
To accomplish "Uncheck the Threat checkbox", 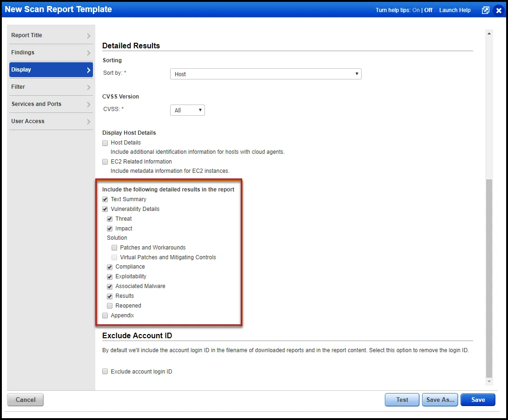I will (110, 218).
